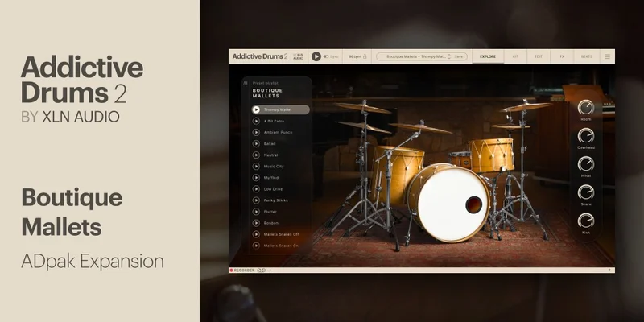Click the recorder export arrow icon
The width and height of the screenshot is (644, 322).
click(269, 270)
